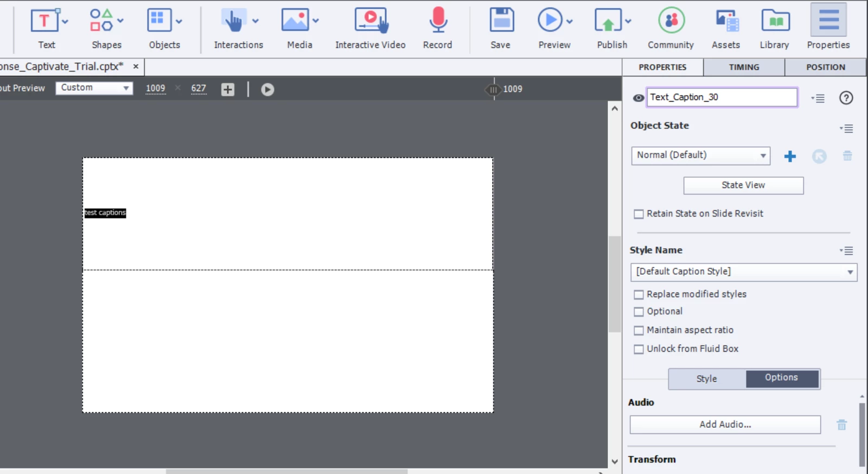Check Replace modified styles
Image resolution: width=868 pixels, height=474 pixels.
(639, 294)
